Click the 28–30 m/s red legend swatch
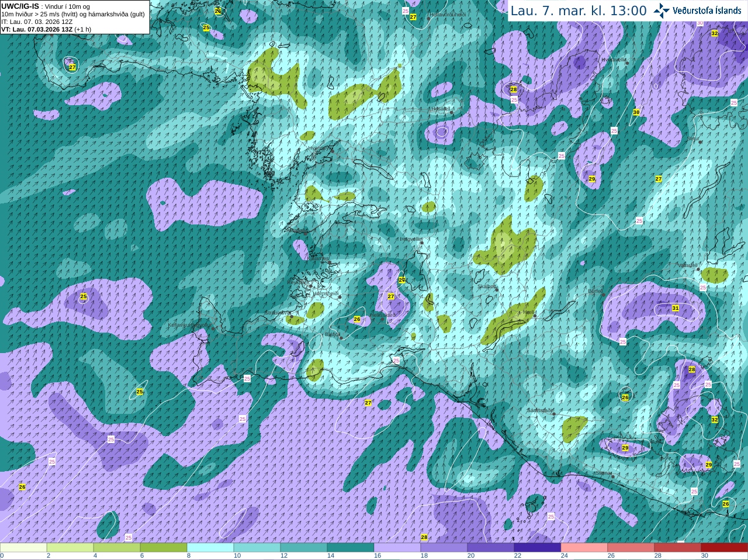Screen dimensions: 748x560 (678, 548)
